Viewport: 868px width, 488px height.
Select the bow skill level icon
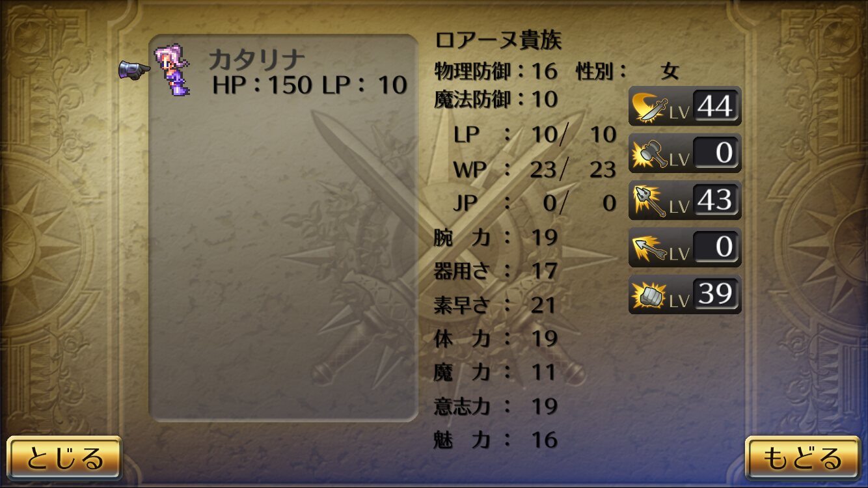649,248
